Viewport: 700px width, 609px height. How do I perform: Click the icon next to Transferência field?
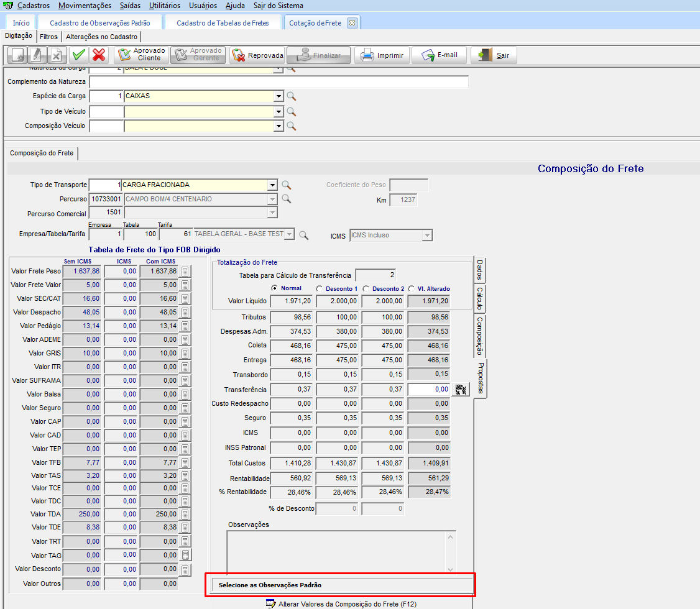460,390
